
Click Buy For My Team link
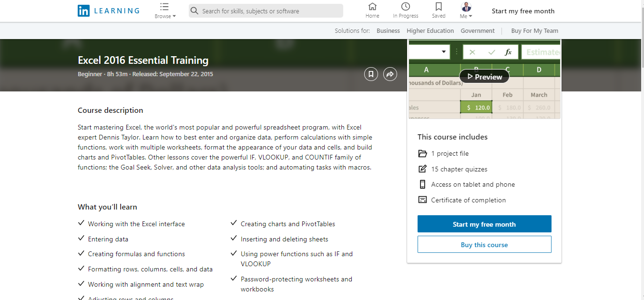[x=534, y=31]
